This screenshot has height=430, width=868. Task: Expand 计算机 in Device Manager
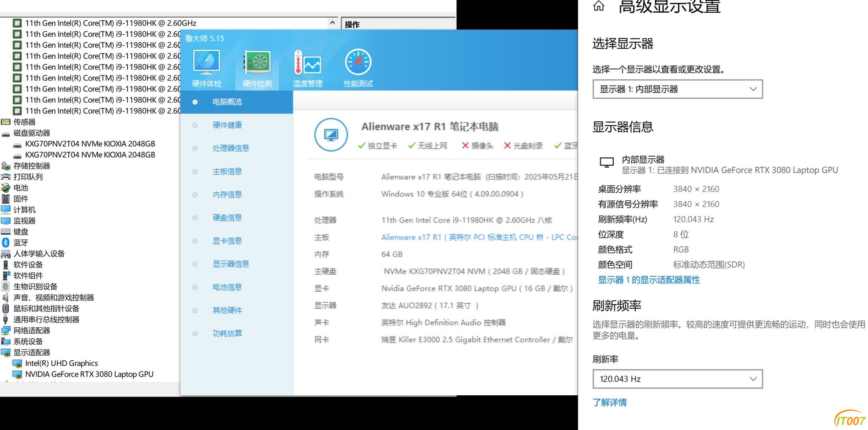point(24,210)
